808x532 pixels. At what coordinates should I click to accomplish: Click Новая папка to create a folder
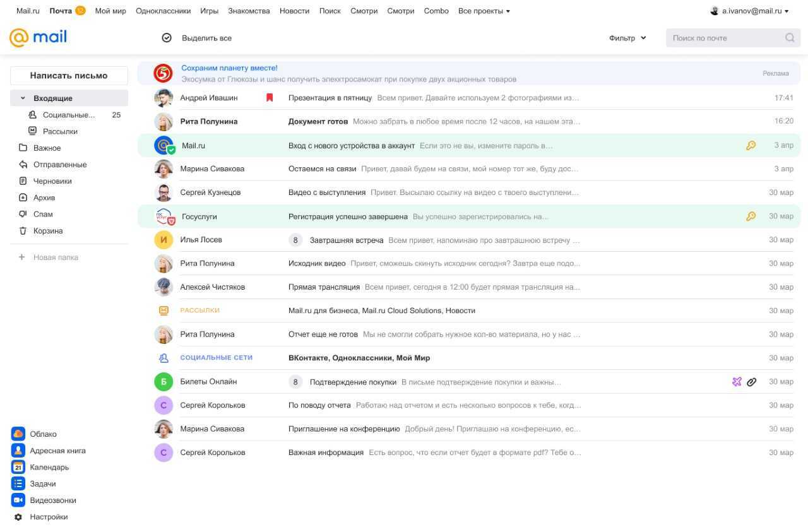tap(56, 257)
